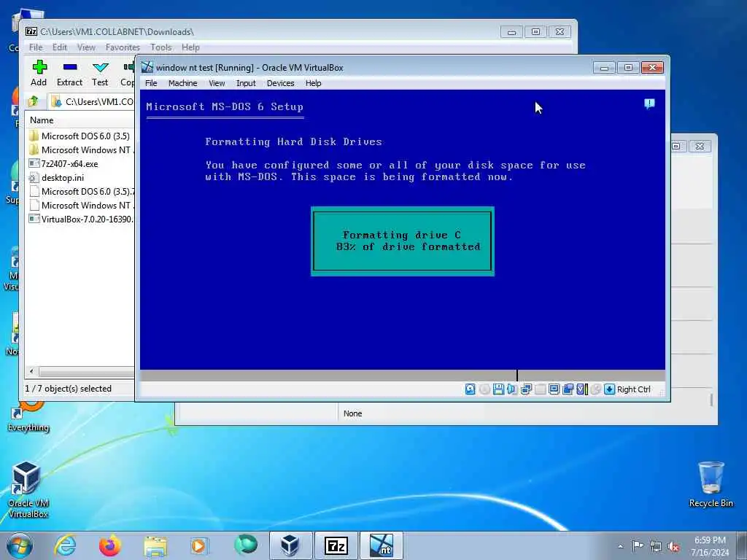Click the overlapping blue screens indicator icon
This screenshot has height=560, width=747.
coord(568,389)
